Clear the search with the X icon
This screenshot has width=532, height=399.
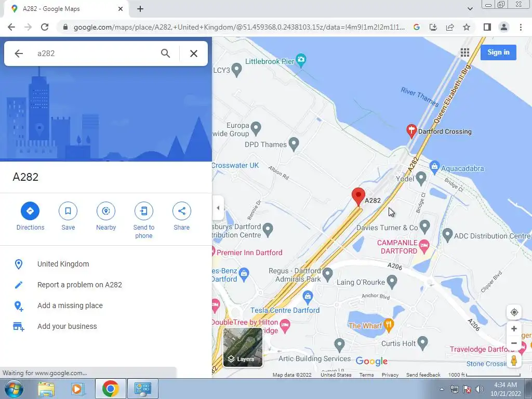tap(194, 54)
